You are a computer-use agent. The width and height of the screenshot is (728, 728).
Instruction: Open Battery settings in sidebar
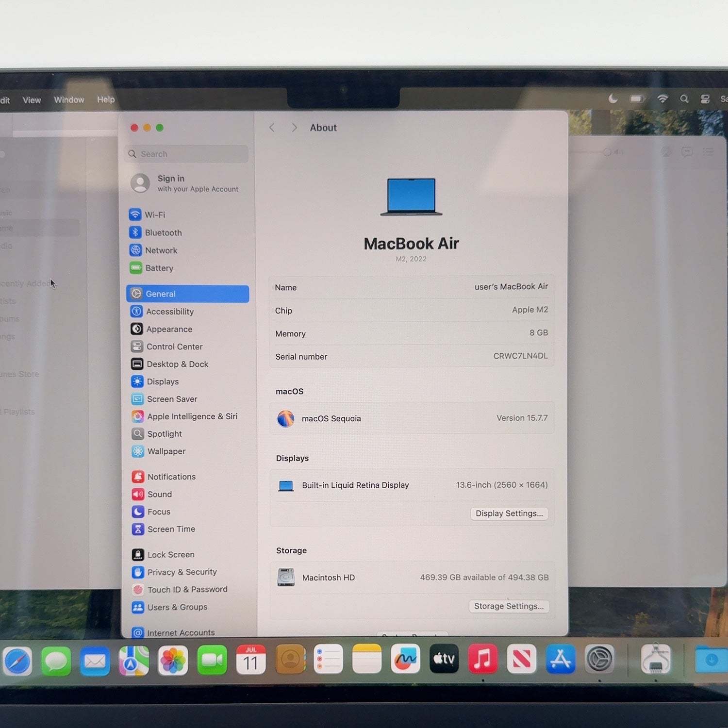187,268
